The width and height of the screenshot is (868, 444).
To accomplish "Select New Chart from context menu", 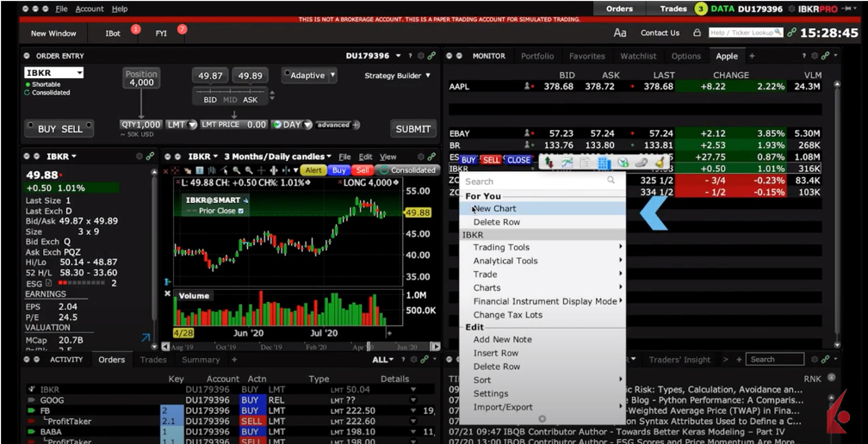I will pos(494,208).
